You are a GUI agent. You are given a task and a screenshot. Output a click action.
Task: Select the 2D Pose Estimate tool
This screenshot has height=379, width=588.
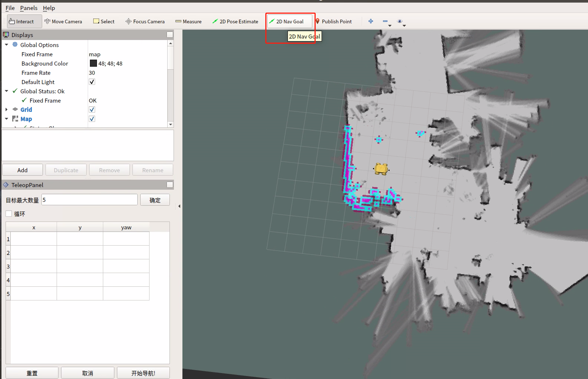[235, 21]
